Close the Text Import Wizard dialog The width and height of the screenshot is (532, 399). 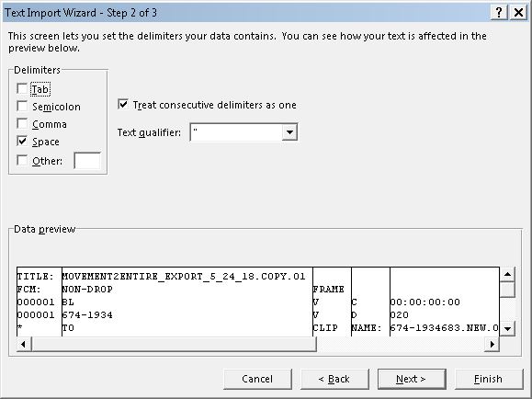(x=518, y=13)
